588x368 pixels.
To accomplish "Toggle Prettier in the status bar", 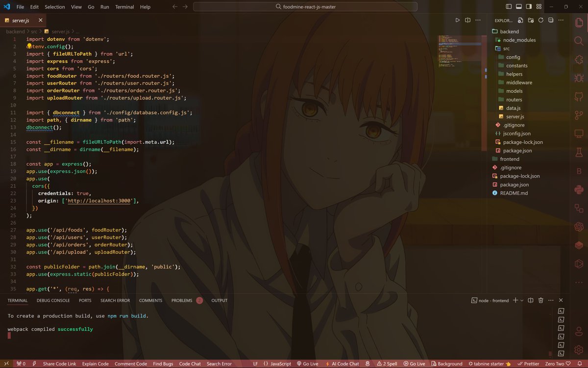I will tap(528, 364).
